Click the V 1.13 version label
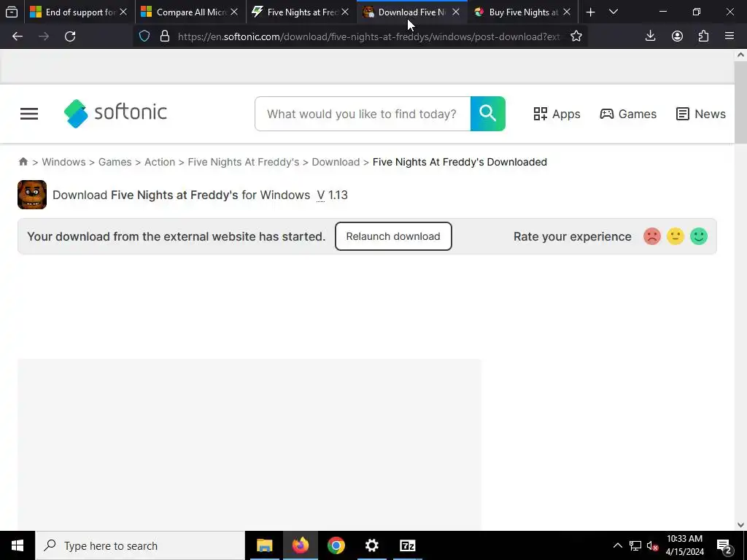The height and width of the screenshot is (560, 747). pos(332,195)
